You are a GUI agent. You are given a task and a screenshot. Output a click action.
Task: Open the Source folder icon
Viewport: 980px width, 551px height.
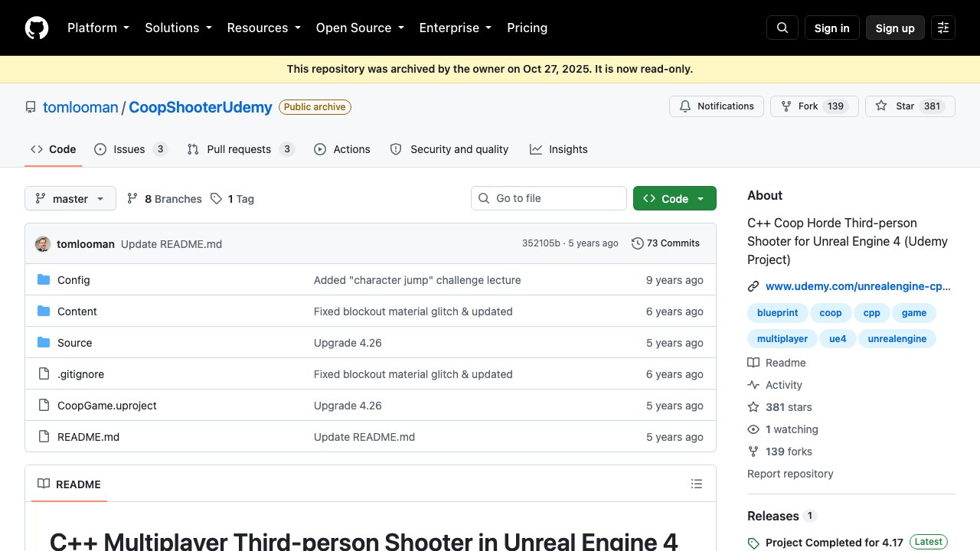click(44, 343)
